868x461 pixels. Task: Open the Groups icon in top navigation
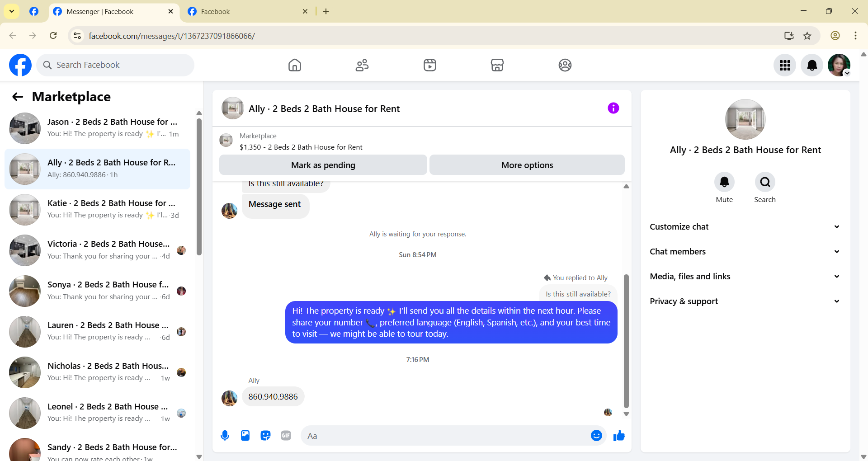tap(565, 65)
